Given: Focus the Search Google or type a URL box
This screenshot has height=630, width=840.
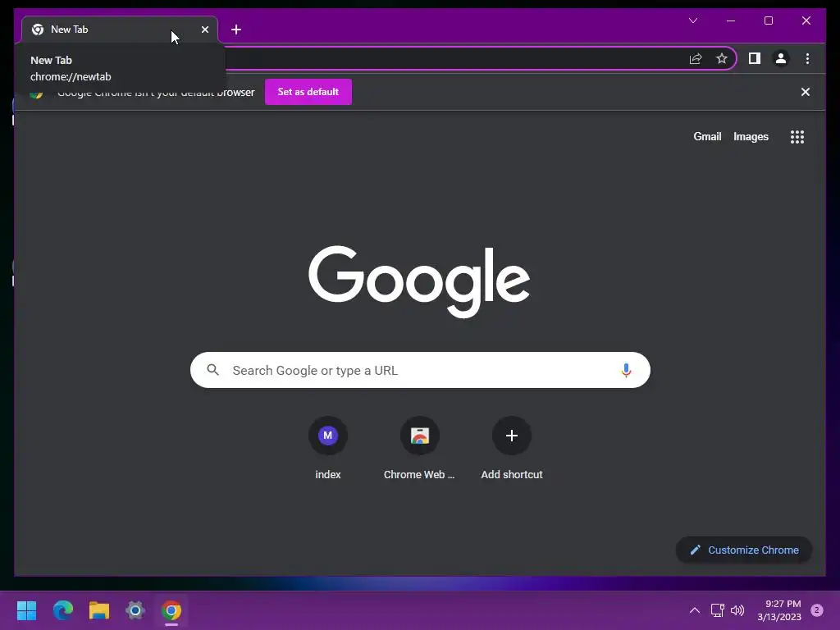Looking at the screenshot, I should [420, 370].
